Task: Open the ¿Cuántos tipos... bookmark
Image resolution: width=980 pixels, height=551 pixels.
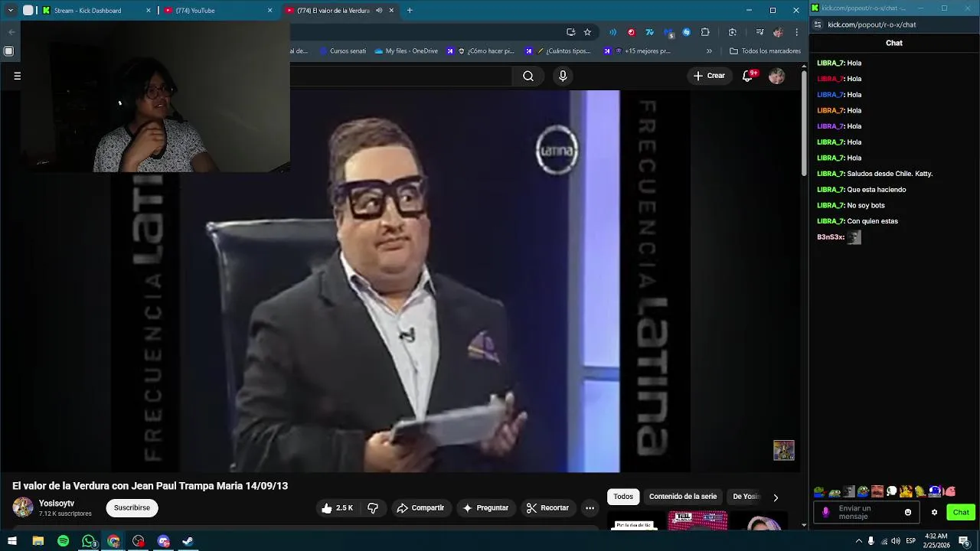Action: 558,51
